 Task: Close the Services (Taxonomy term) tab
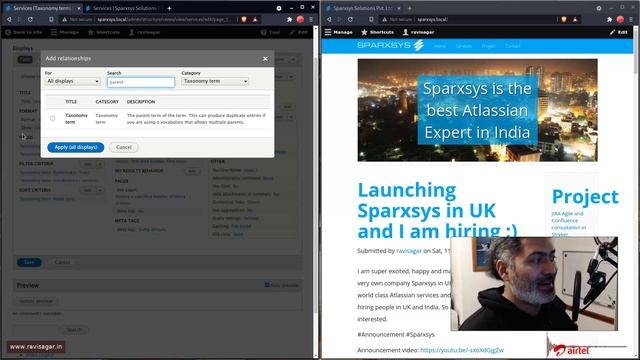[x=79, y=8]
